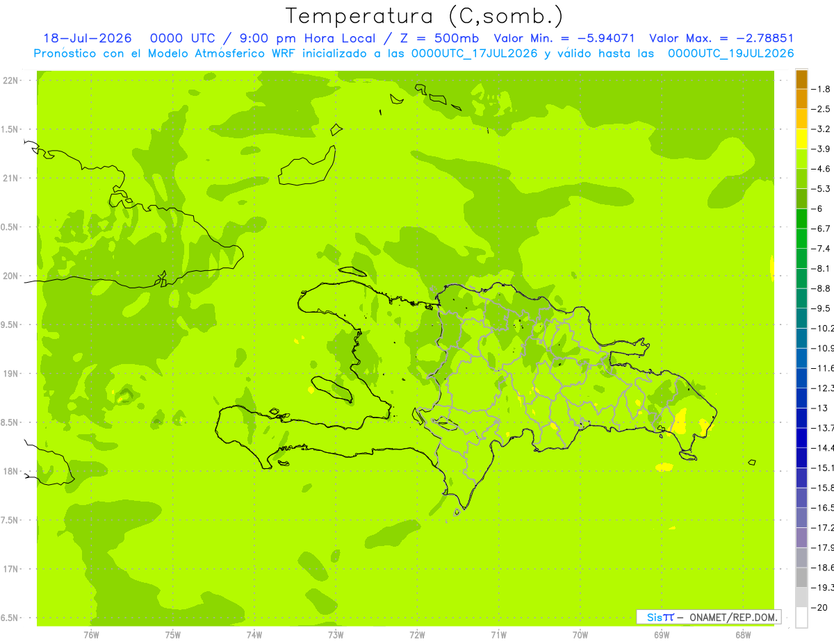This screenshot has width=834, height=644.
Task: Pick the orange swatch between -1.8 and -2.5
Action: point(801,99)
